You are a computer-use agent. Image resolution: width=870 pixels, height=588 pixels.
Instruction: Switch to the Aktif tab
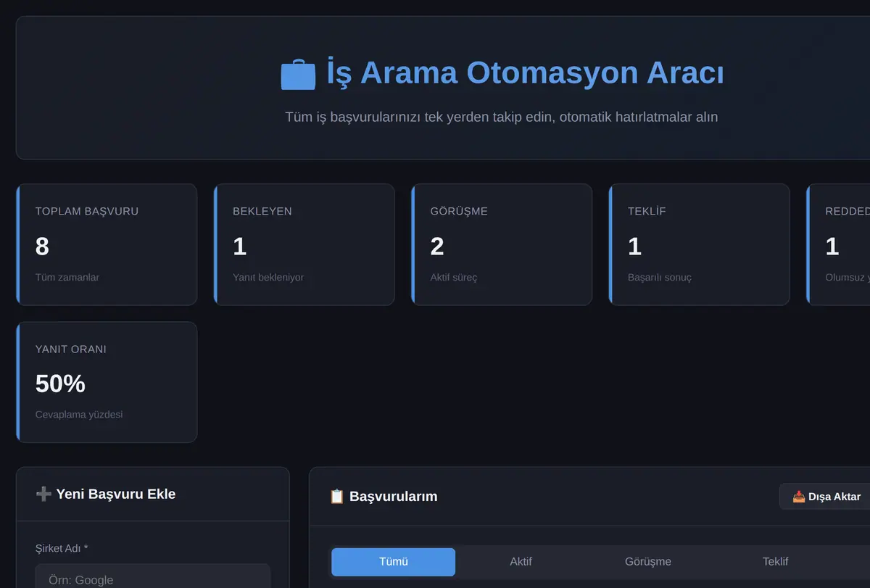pos(521,562)
